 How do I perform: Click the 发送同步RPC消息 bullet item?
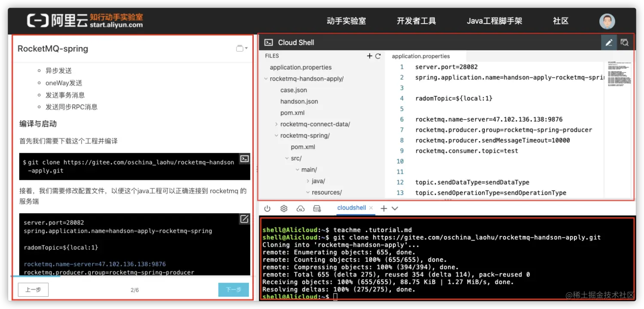point(71,107)
